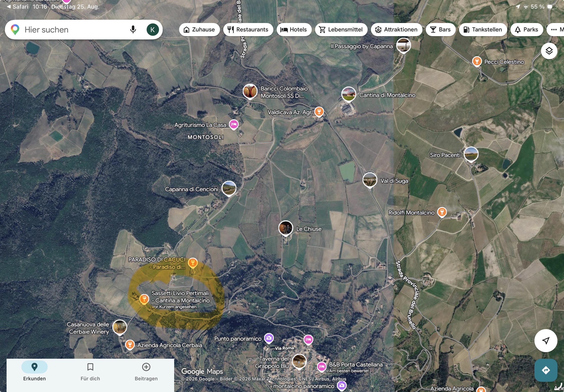564x392 pixels.
Task: Show Parks on the map
Action: pos(526,30)
